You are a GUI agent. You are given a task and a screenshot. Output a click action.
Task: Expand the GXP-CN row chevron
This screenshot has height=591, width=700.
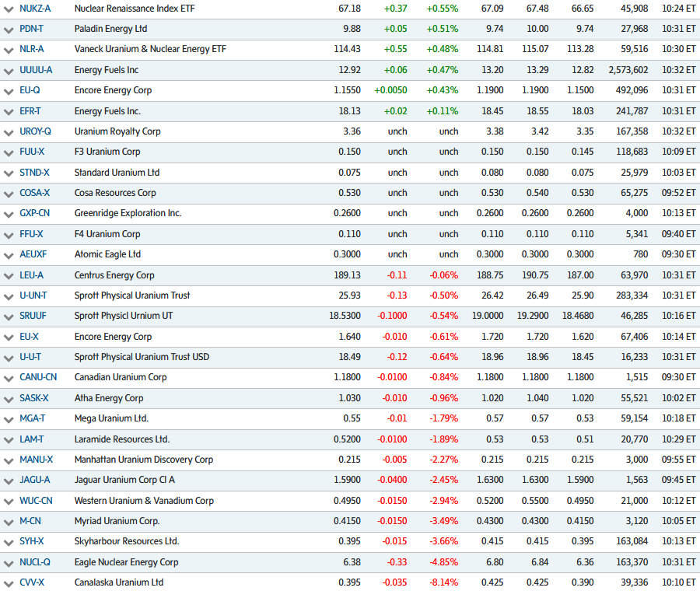pos(9,215)
